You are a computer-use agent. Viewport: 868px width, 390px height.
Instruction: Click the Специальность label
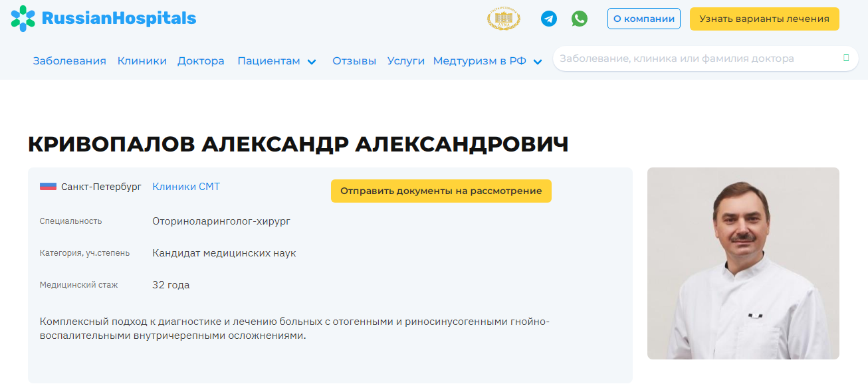tap(70, 221)
